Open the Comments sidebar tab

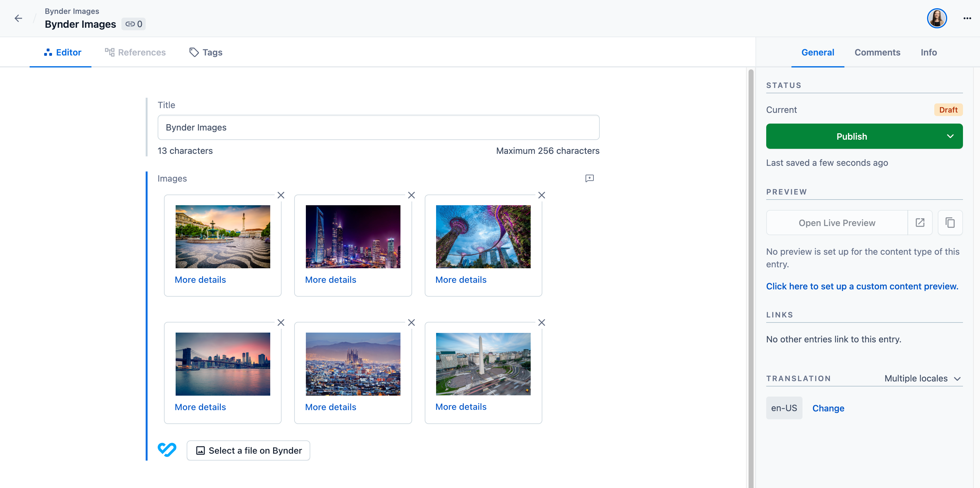pos(877,53)
